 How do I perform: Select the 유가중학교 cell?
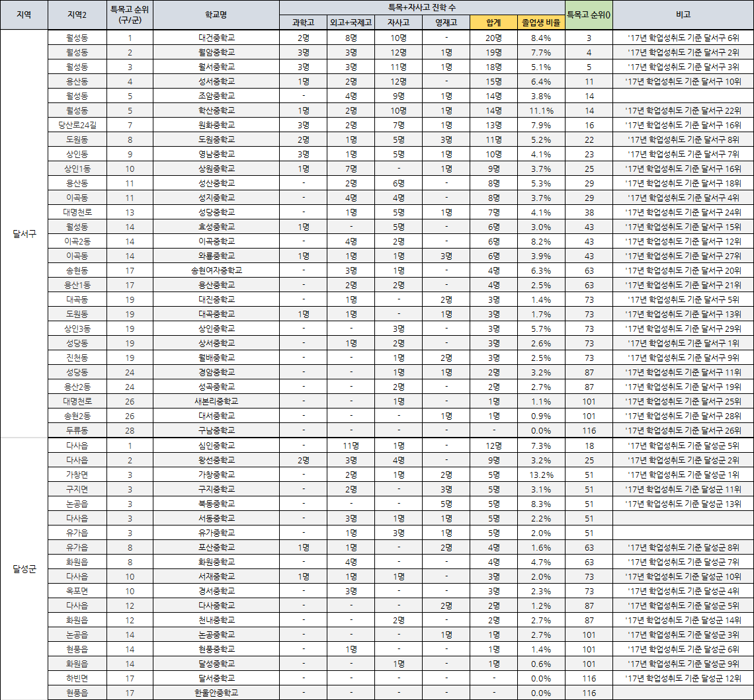tap(216, 533)
